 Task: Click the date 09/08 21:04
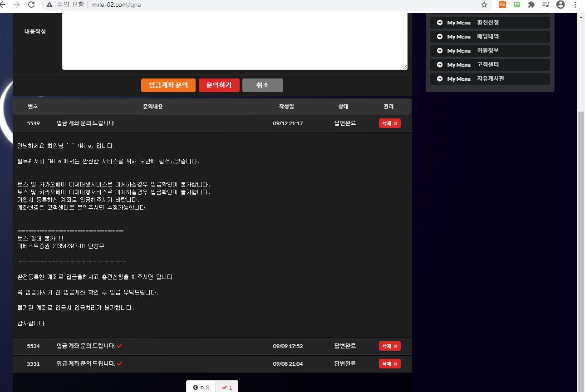pos(288,364)
